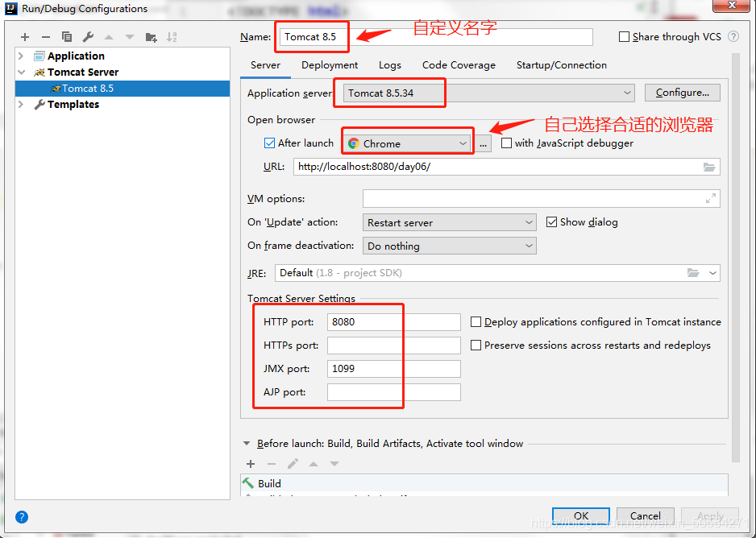Move configuration up in left toolbar
Image resolution: width=756 pixels, height=538 pixels.
coord(109,37)
